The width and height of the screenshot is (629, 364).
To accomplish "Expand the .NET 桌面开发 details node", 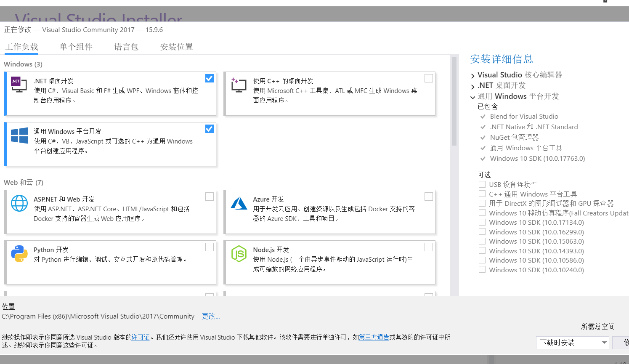I will (473, 86).
